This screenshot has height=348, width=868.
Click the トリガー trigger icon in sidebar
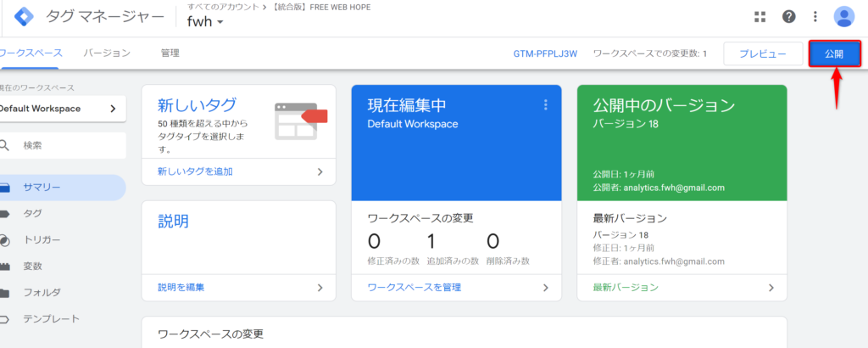tap(4, 240)
